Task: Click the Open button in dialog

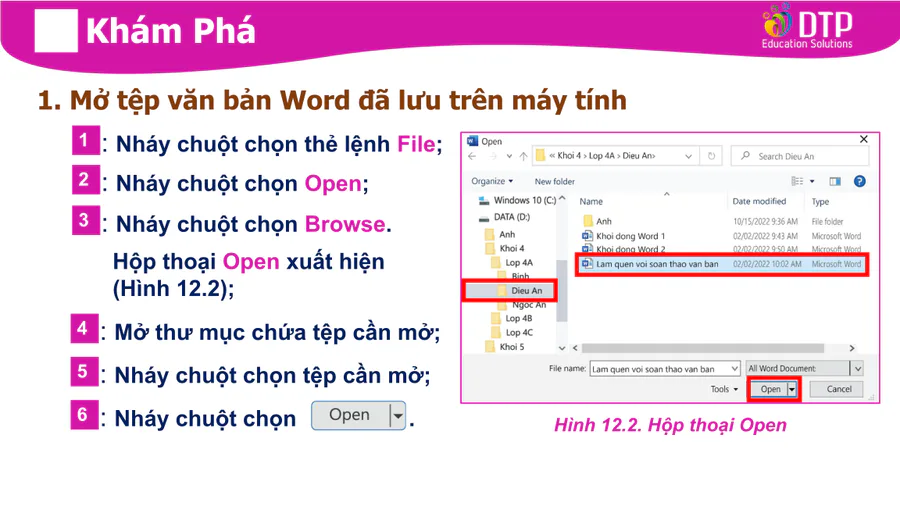Action: click(770, 389)
